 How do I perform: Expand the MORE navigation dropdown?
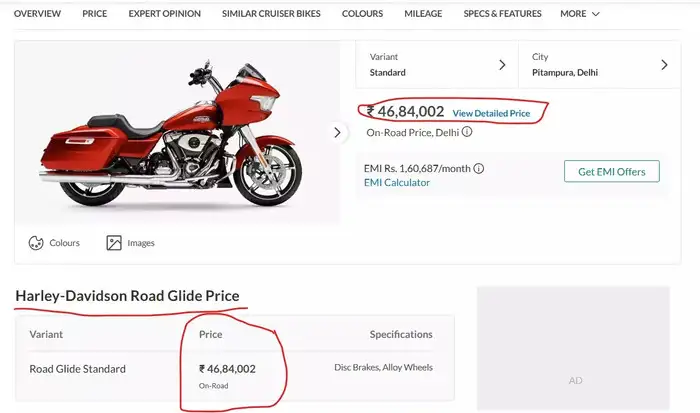(x=580, y=14)
